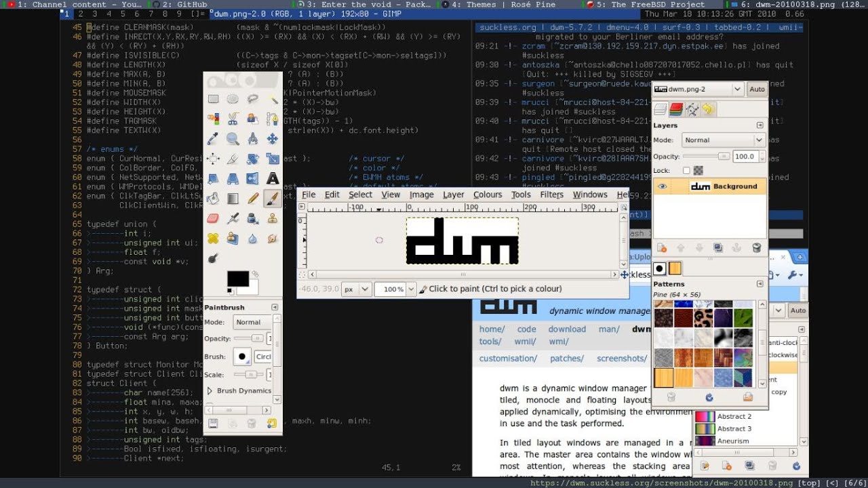868x488 pixels.
Task: Open the customisation/ link on dwm page
Action: (508, 359)
